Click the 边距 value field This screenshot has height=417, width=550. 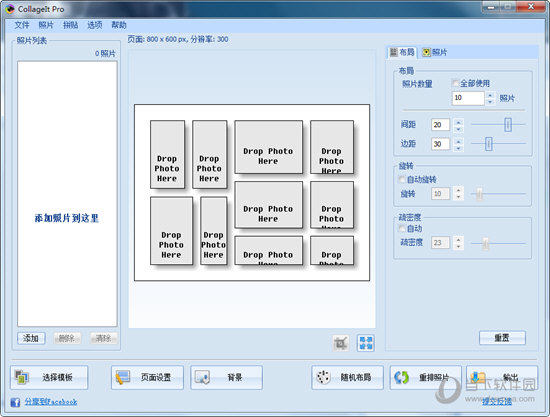(x=441, y=144)
